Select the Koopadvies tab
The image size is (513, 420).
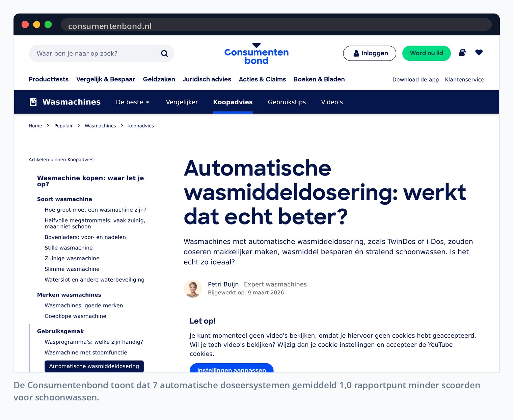[x=233, y=102]
